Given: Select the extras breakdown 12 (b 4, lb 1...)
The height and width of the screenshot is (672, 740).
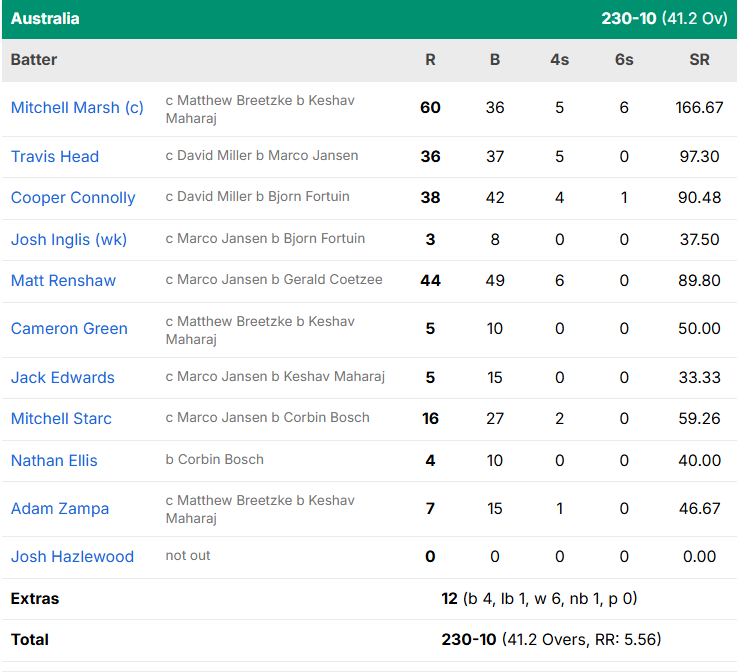Looking at the screenshot, I should [539, 599].
